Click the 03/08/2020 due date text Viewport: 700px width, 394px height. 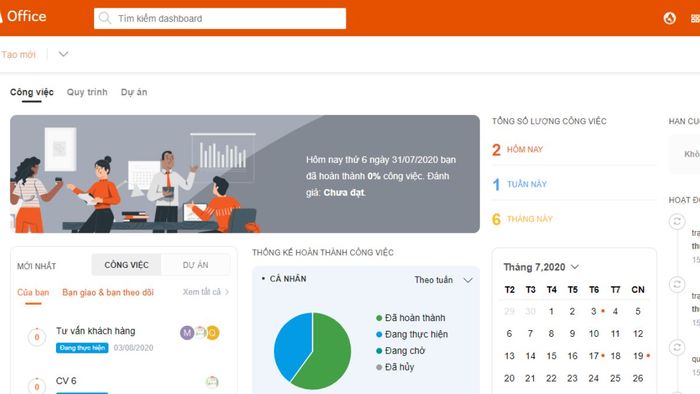tap(133, 348)
